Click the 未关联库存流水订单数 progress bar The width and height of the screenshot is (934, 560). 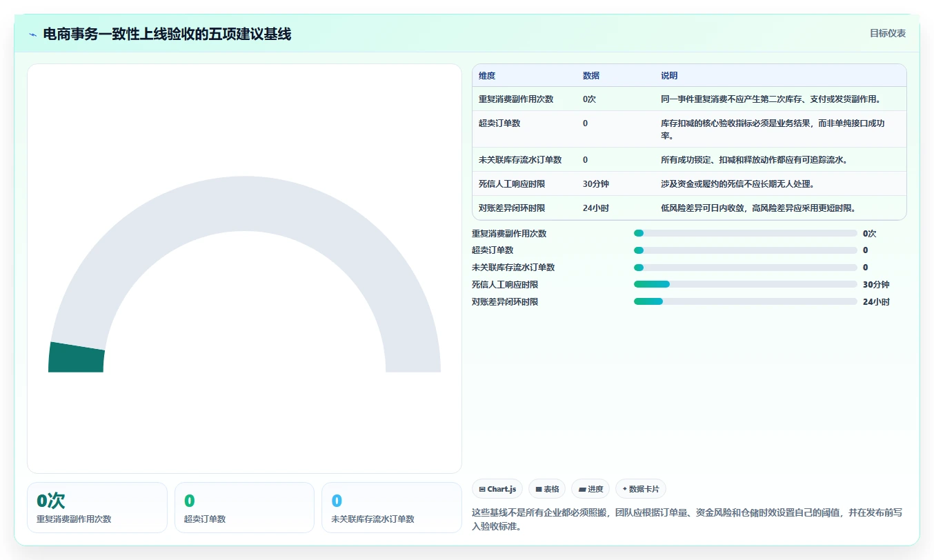click(745, 268)
